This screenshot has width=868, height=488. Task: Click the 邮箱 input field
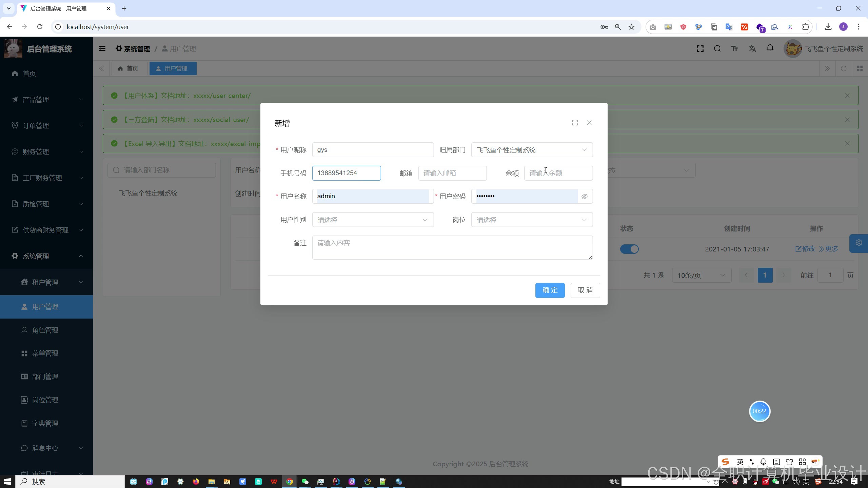(x=452, y=173)
